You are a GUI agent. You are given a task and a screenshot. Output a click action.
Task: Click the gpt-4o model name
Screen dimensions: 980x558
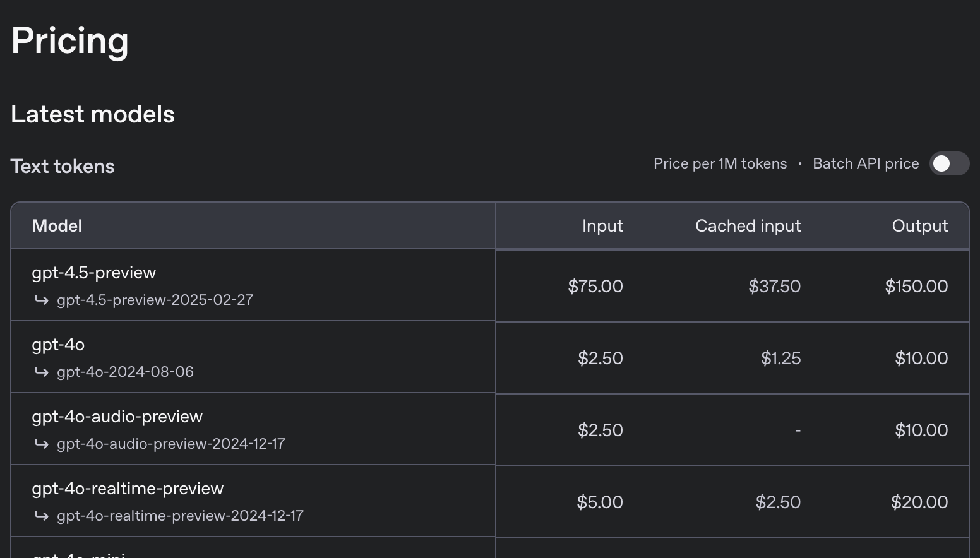point(58,345)
